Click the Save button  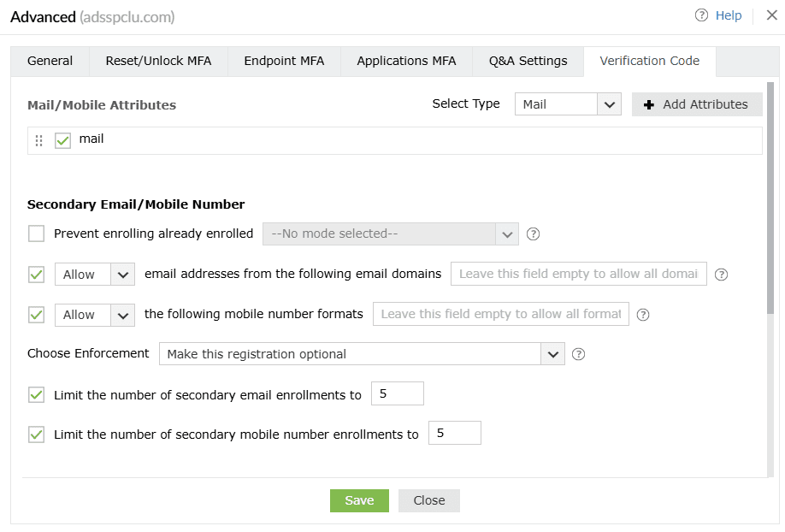pyautogui.click(x=359, y=500)
